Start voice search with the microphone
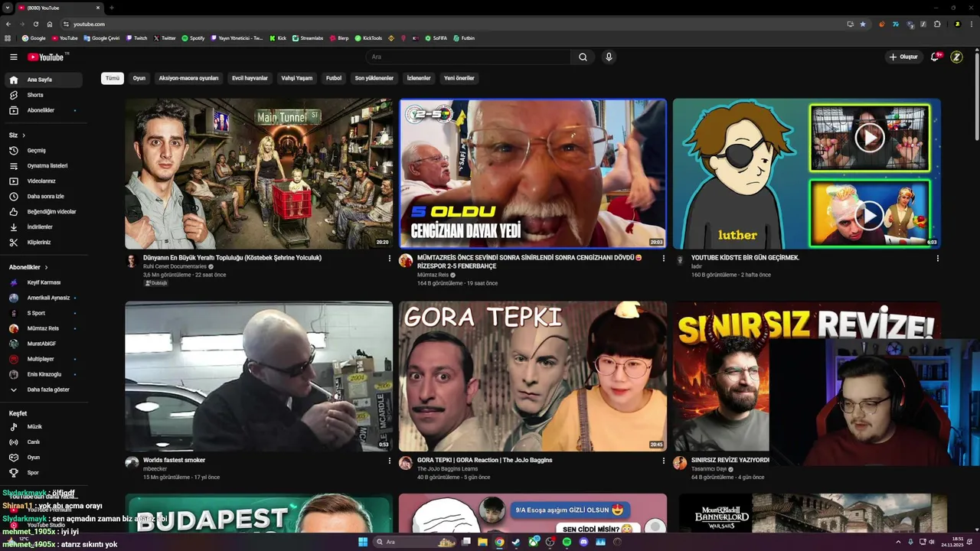980x551 pixels. tap(609, 57)
